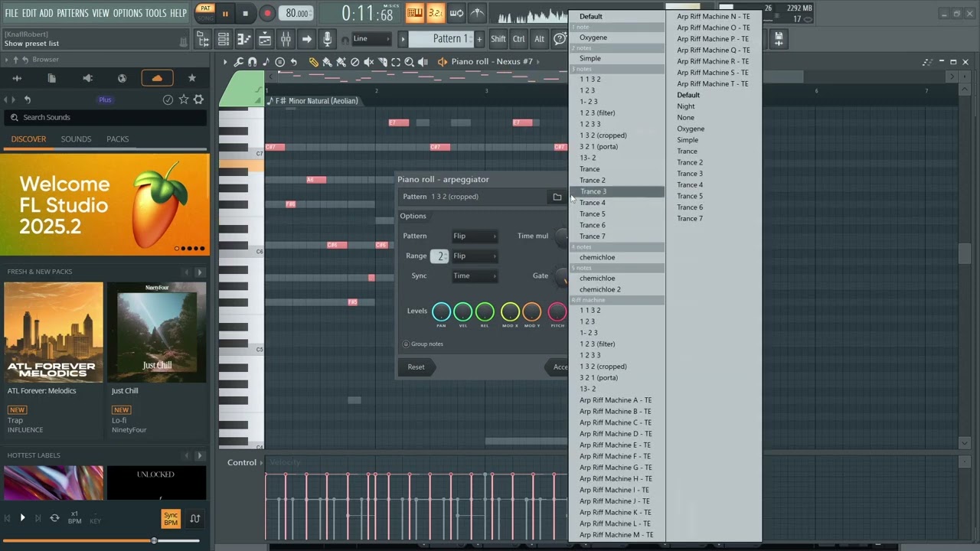Image resolution: width=980 pixels, height=551 pixels.
Task: Toggle the Ctrl modifier button
Action: 519,39
